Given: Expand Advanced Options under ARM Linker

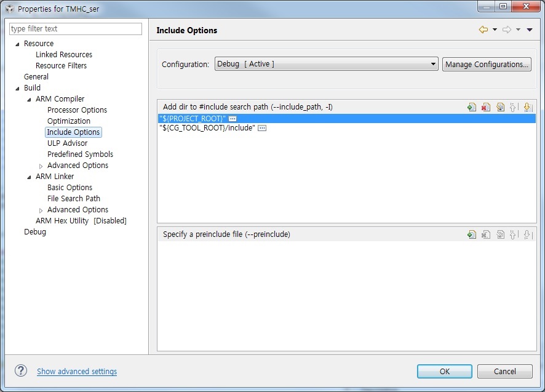Looking at the screenshot, I should [41, 210].
